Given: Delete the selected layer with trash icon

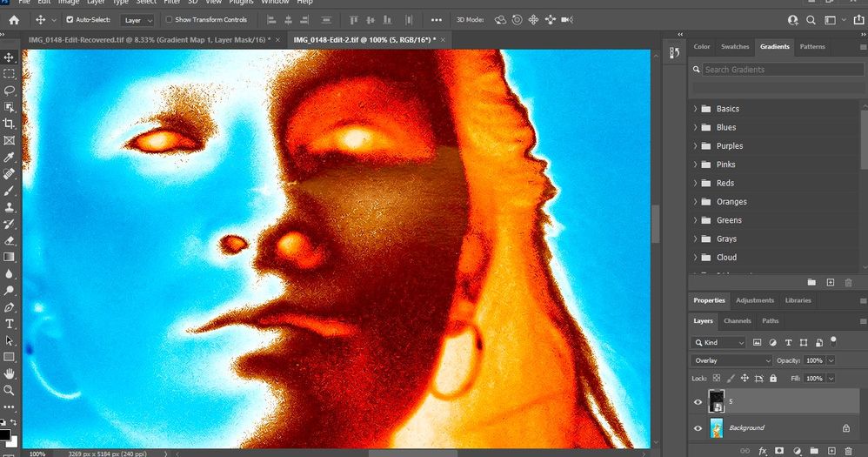Looking at the screenshot, I should tap(848, 452).
